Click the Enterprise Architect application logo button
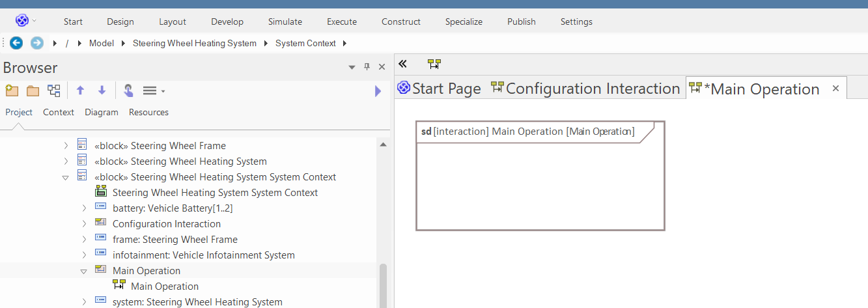Screen dimensions: 868x308 (22, 21)
